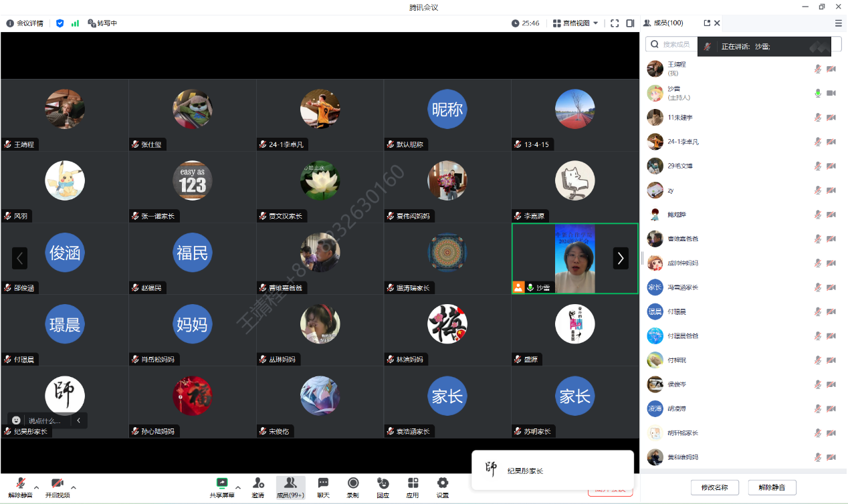Open the 宫格视图 view dropdown
848x504 pixels.
pos(576,23)
